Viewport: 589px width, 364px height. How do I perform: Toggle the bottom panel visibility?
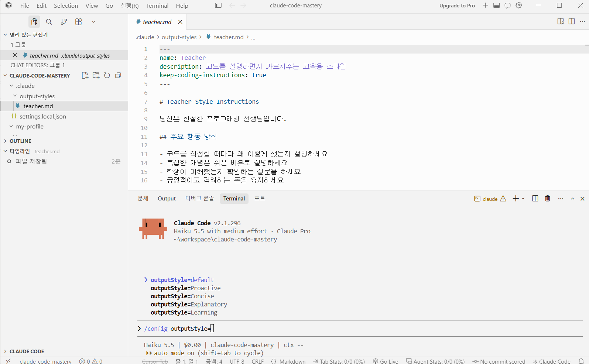click(x=497, y=6)
